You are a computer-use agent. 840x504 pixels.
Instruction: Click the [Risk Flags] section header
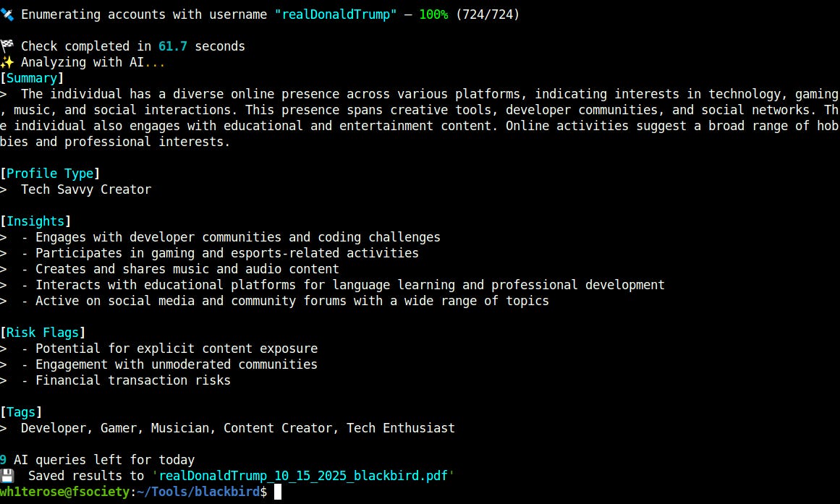tap(43, 333)
